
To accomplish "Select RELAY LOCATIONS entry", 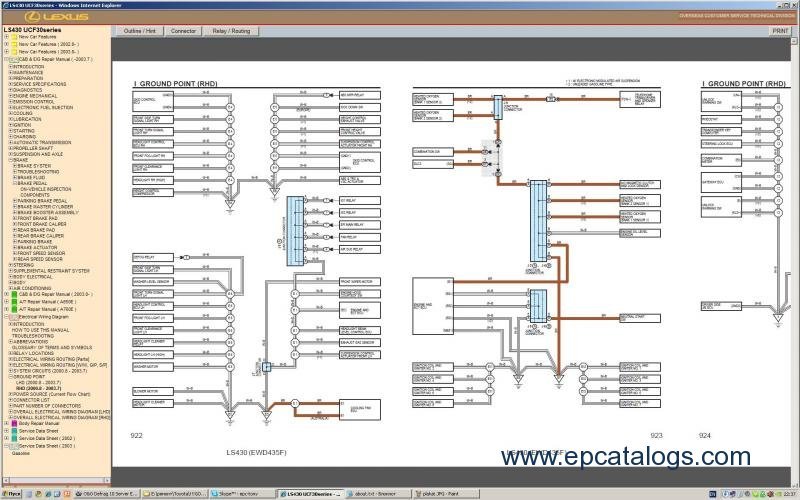I will tap(33, 354).
